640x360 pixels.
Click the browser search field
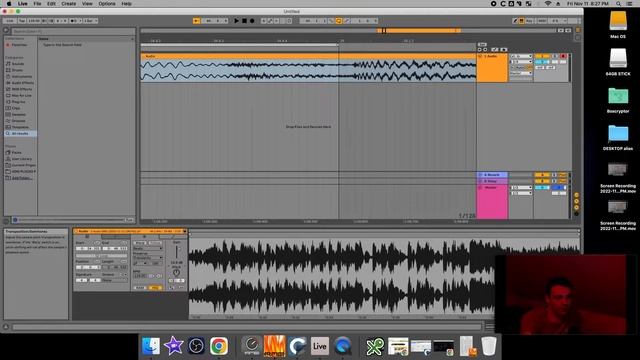73,31
